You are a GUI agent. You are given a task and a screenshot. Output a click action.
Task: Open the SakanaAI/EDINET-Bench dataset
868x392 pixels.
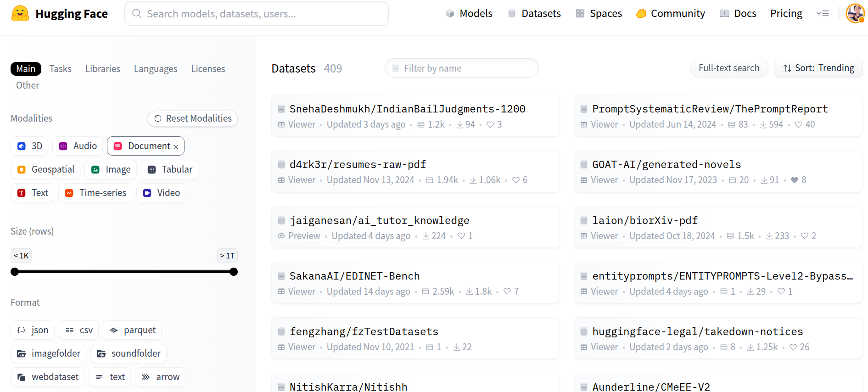pyautogui.click(x=415, y=283)
